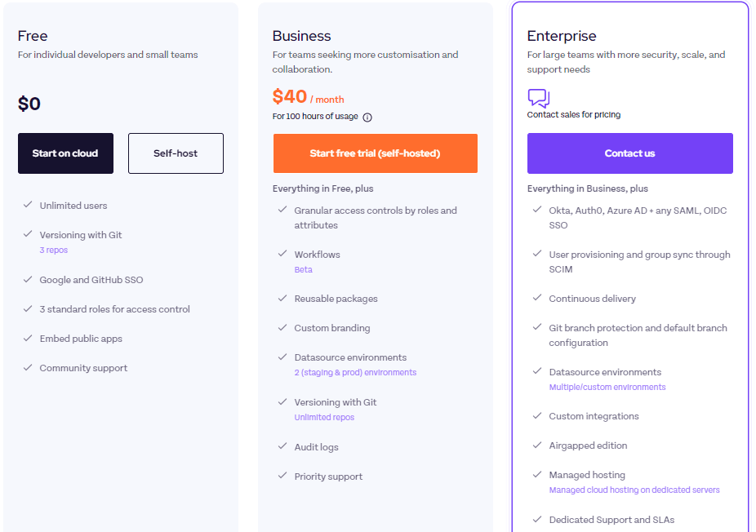Start free trial (self-hosted) for Business
Image resolution: width=756 pixels, height=532 pixels.
coord(375,153)
